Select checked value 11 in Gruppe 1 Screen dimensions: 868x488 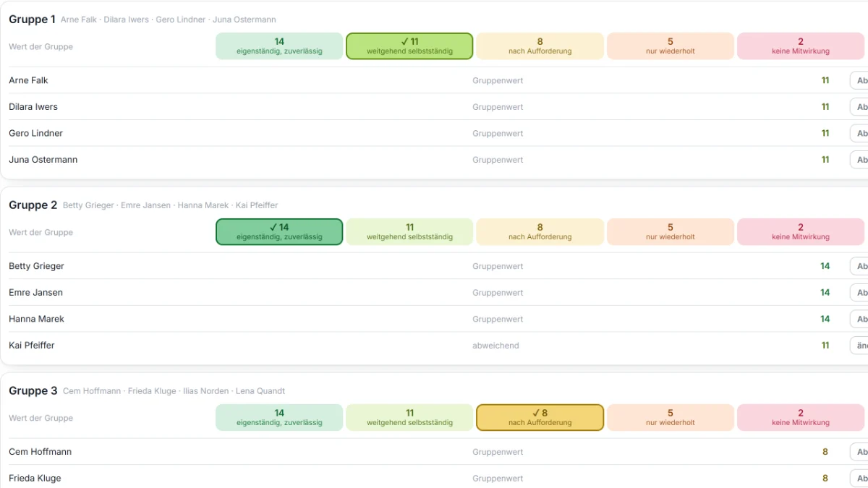[x=409, y=46]
